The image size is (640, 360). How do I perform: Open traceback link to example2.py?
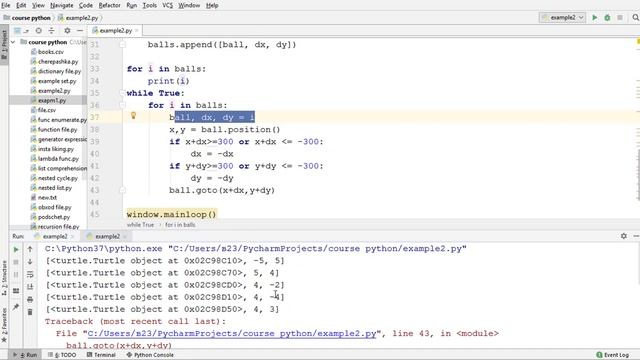click(232, 333)
